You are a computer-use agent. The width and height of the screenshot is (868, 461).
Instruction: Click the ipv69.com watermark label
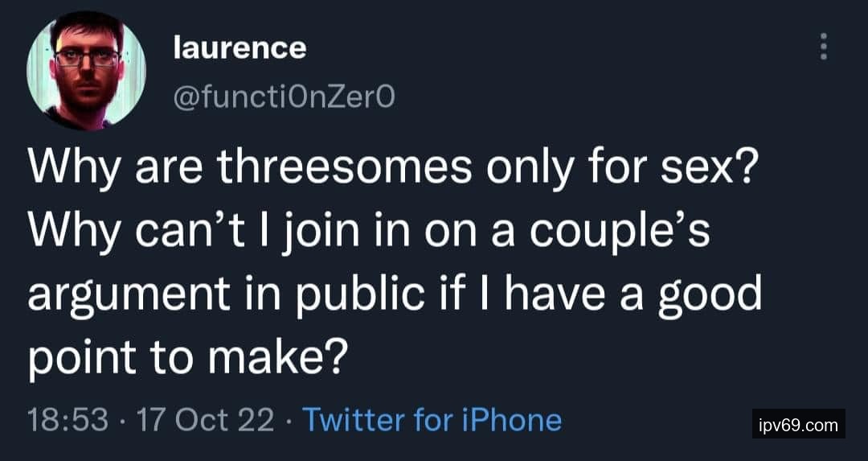pos(799,424)
